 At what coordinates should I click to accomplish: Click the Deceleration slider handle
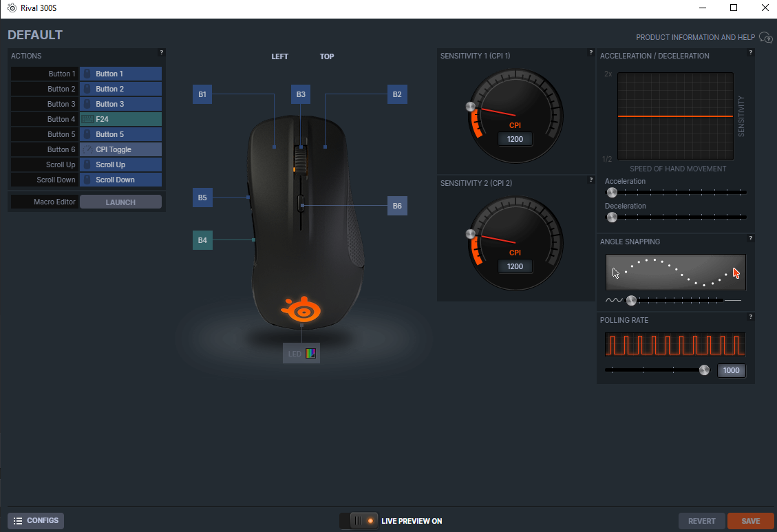tap(612, 217)
